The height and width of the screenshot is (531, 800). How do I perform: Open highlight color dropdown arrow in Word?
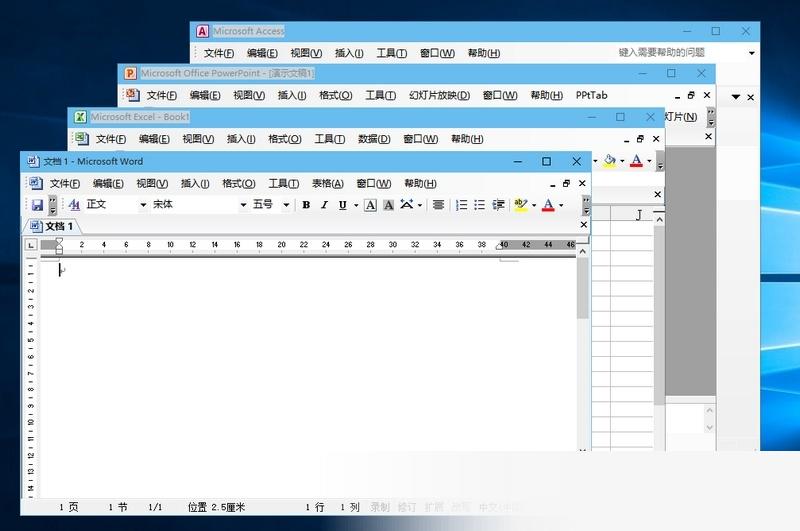tap(534, 206)
